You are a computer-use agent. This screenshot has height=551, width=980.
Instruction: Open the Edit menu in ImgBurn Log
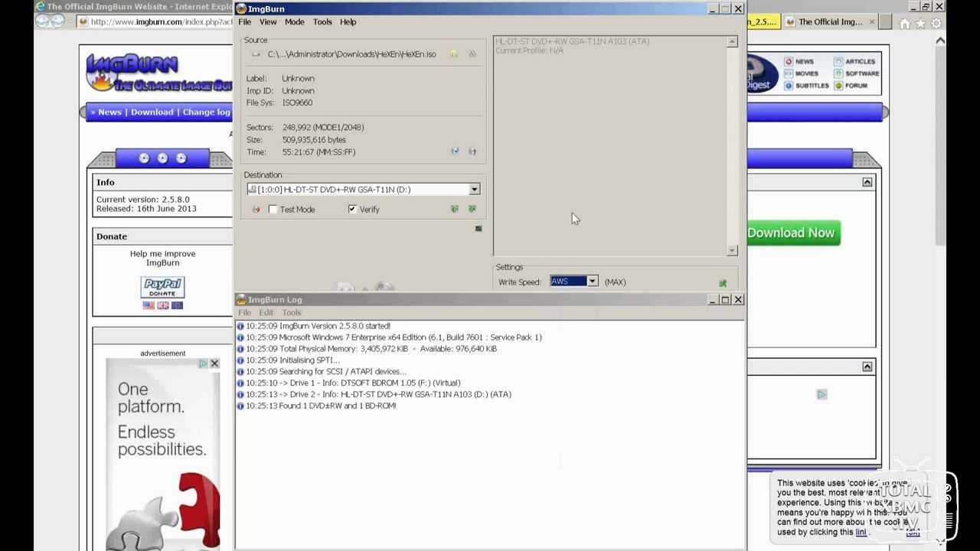click(x=266, y=312)
